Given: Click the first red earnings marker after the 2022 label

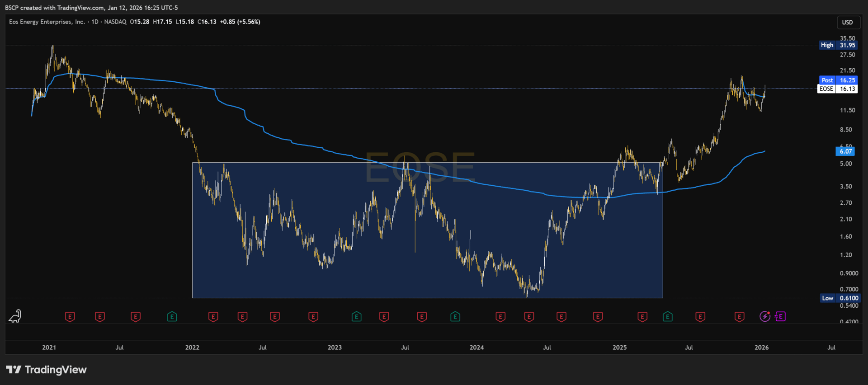Looking at the screenshot, I should [x=213, y=317].
